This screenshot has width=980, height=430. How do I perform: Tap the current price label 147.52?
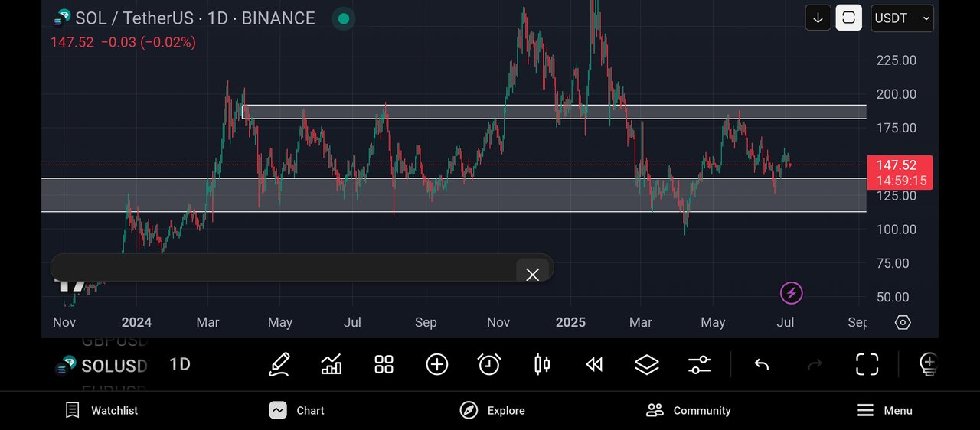pos(900,172)
